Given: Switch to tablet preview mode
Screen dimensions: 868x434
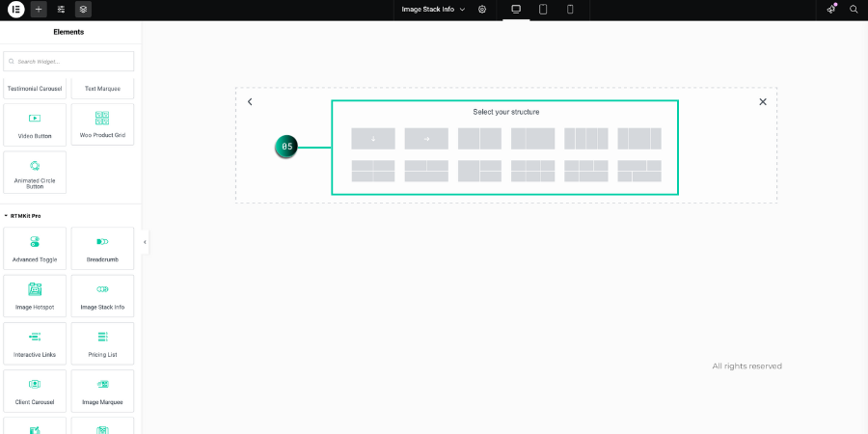Looking at the screenshot, I should [543, 10].
